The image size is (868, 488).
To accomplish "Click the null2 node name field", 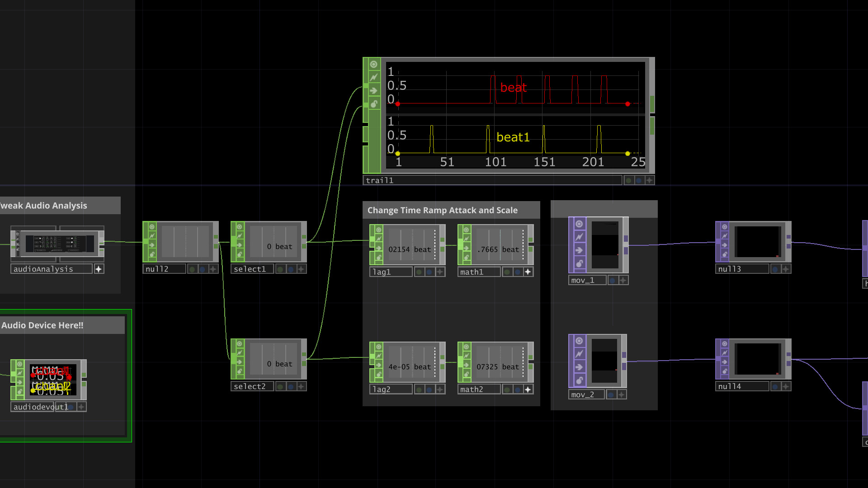I will 165,269.
